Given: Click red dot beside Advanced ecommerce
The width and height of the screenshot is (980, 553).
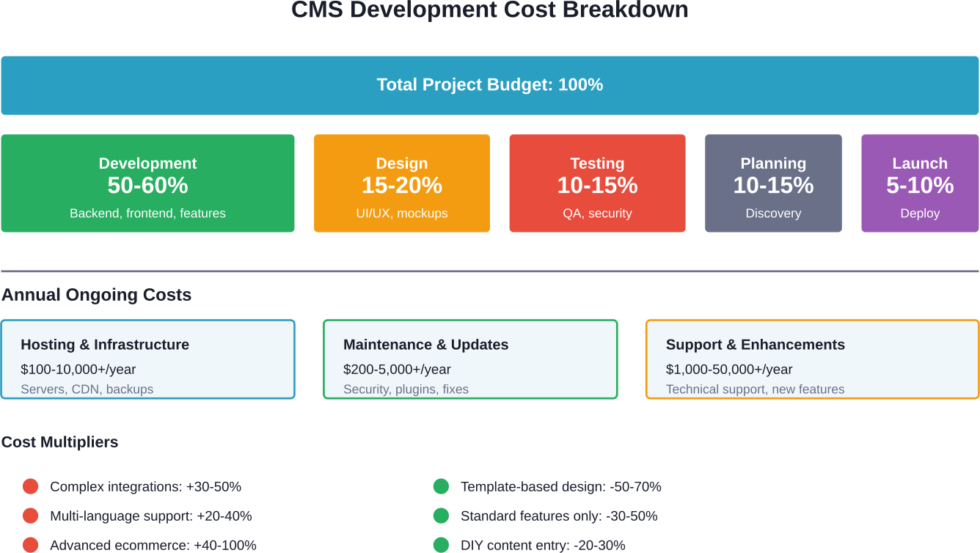Looking at the screenshot, I should point(30,545).
